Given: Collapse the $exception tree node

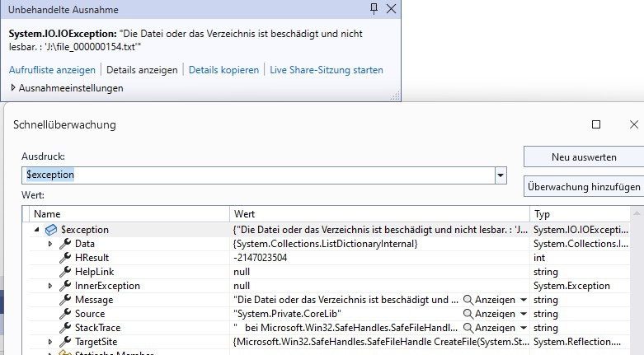Looking at the screenshot, I should click(x=36, y=230).
